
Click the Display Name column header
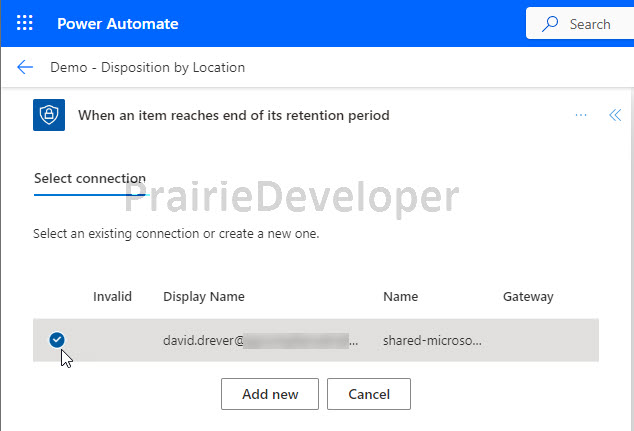click(x=204, y=296)
